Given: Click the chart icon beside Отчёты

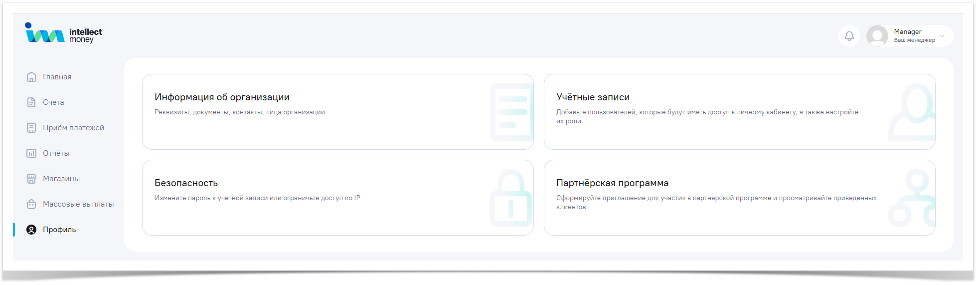Looking at the screenshot, I should (31, 153).
